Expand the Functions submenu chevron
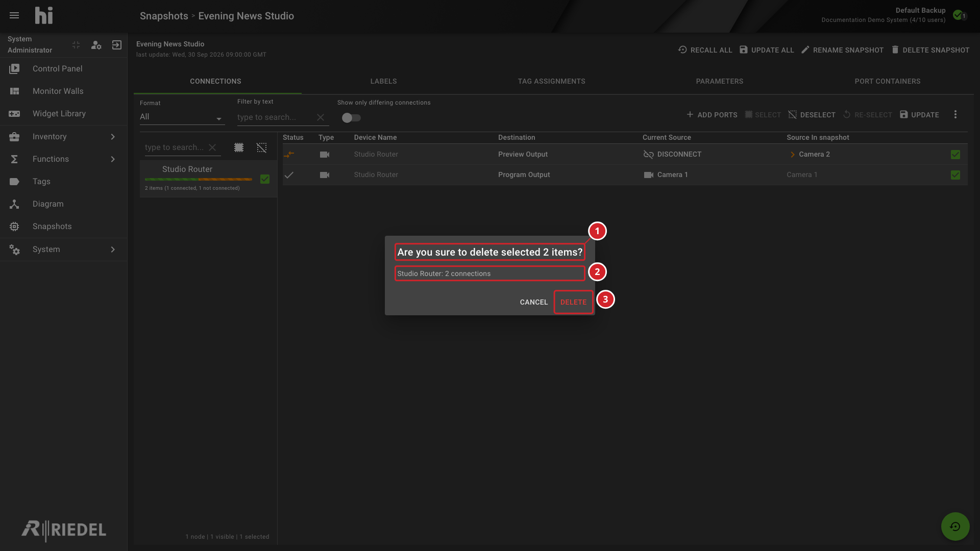This screenshot has width=980, height=551. tap(113, 159)
